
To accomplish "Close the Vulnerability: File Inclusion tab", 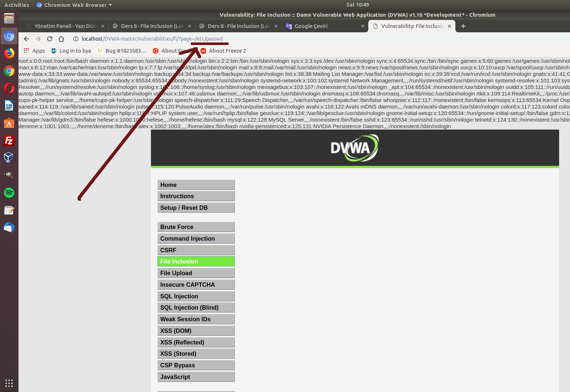I will coord(450,26).
